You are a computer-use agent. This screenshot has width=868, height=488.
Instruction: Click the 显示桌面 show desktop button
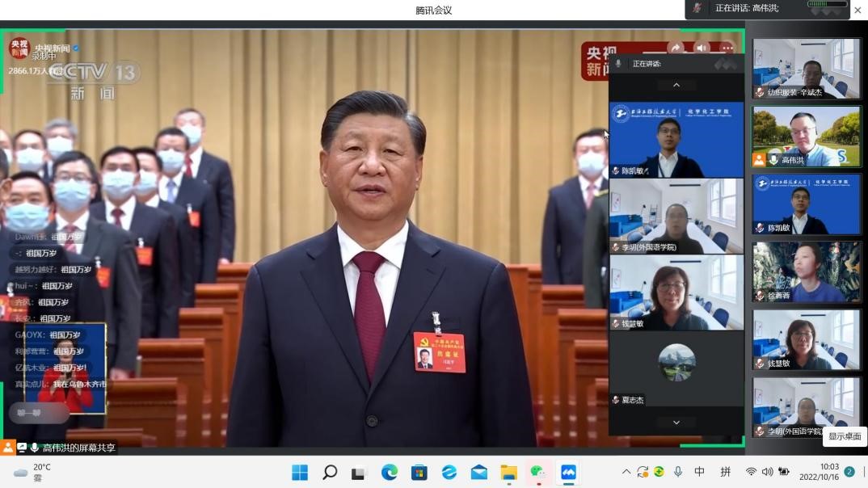pos(845,436)
